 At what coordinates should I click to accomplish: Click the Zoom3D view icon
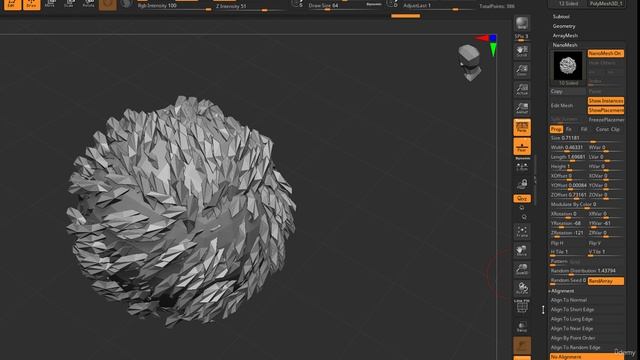point(522,269)
